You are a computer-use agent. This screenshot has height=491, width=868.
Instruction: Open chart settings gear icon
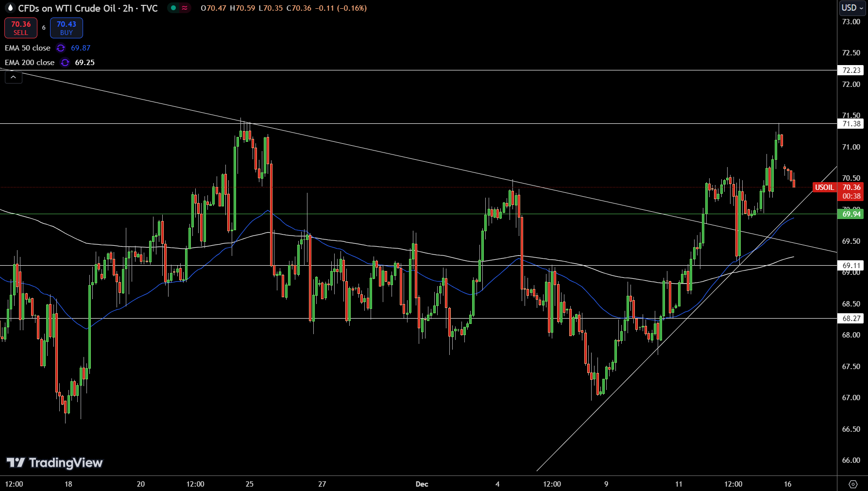(853, 484)
